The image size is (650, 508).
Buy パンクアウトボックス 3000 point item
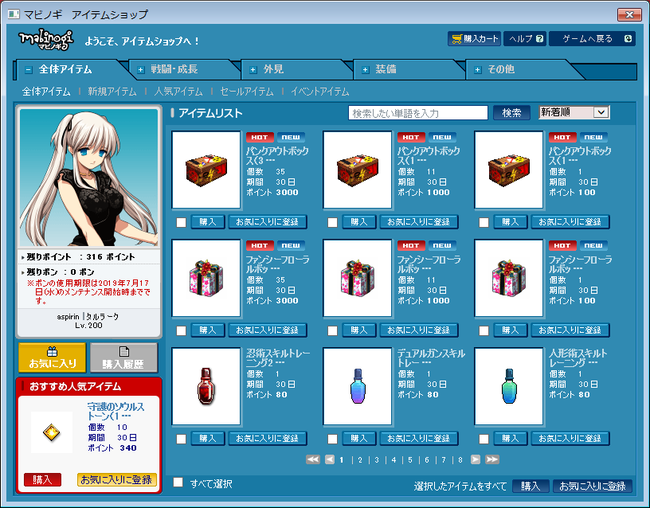pyautogui.click(x=208, y=222)
